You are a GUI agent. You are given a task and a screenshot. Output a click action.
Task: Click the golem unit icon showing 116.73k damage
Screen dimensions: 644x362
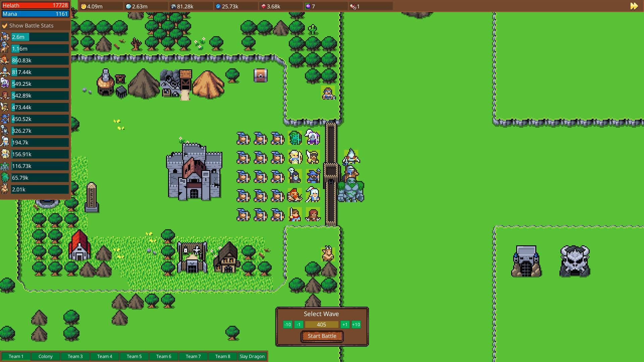5,166
